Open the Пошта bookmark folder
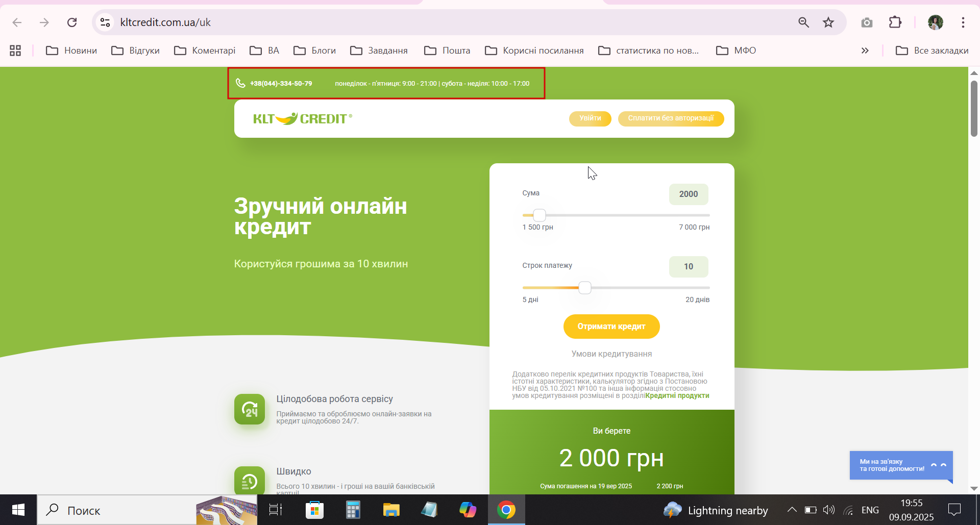Image resolution: width=980 pixels, height=525 pixels. coord(447,51)
